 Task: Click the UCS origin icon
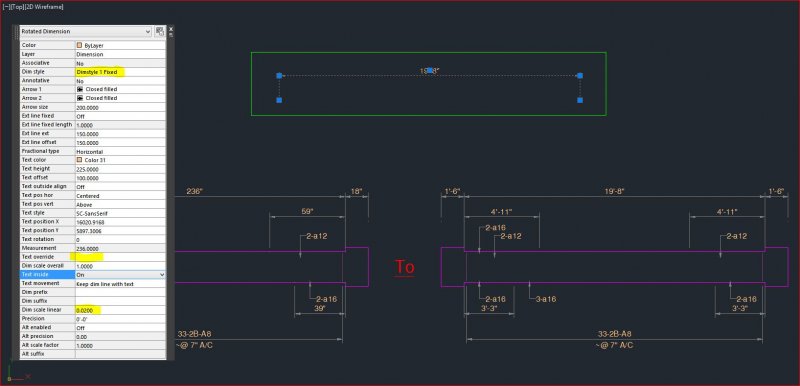pyautogui.click(x=9, y=378)
